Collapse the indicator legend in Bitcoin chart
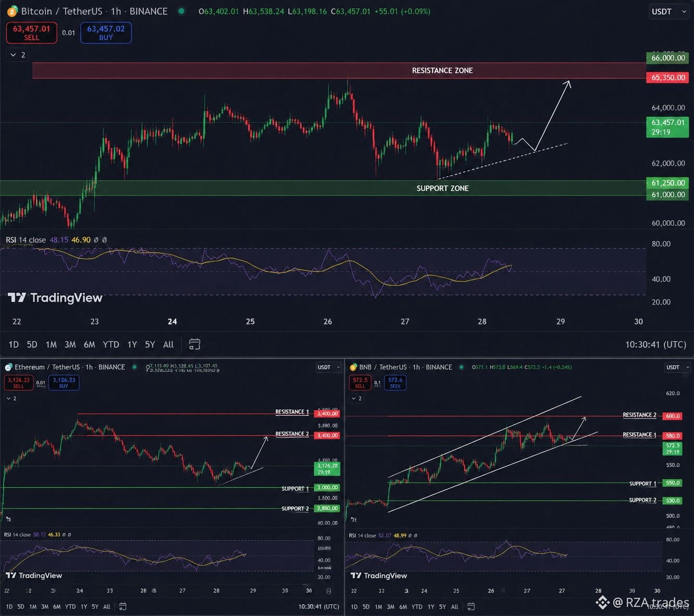 coord(18,55)
